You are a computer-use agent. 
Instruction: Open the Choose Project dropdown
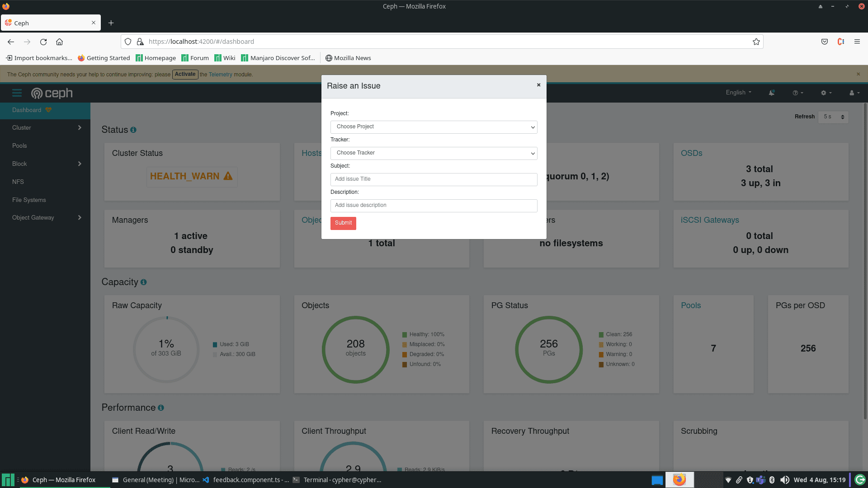433,127
